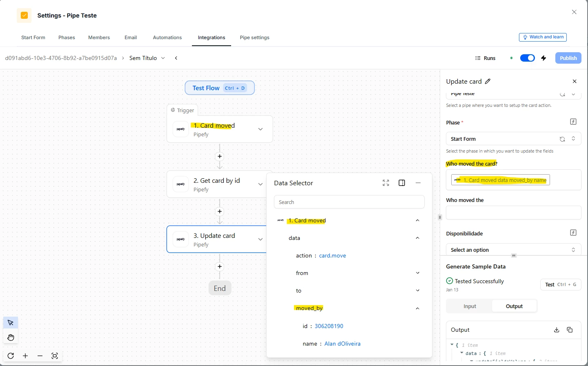Expand Data Selector to fullscreen
Screen dimensions: 588x366
386,183
